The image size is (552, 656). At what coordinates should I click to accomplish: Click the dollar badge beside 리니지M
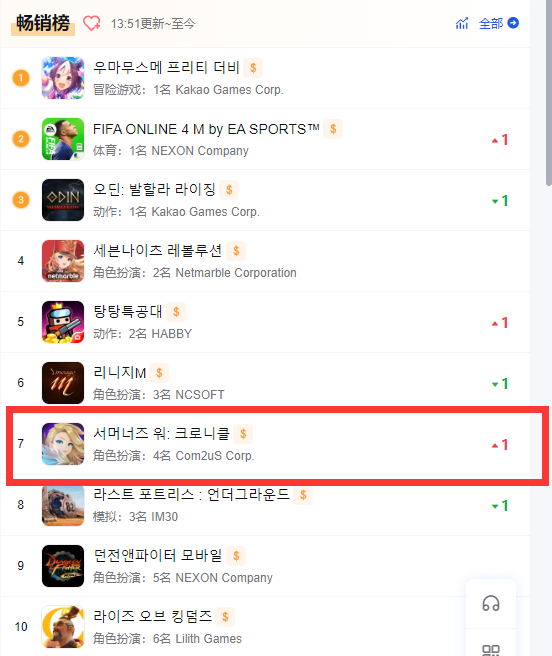(159, 373)
